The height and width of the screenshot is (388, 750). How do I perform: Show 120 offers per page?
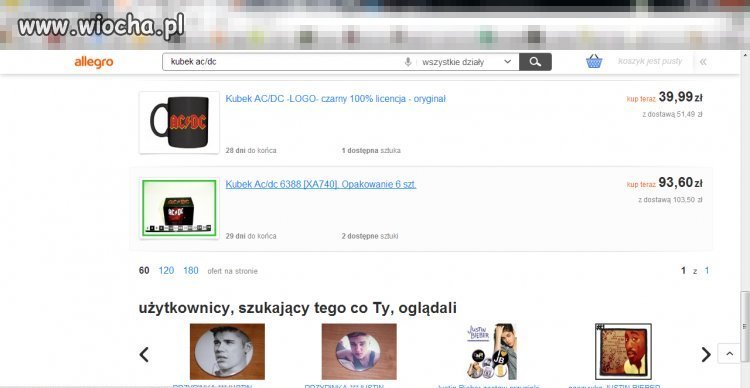pyautogui.click(x=166, y=271)
